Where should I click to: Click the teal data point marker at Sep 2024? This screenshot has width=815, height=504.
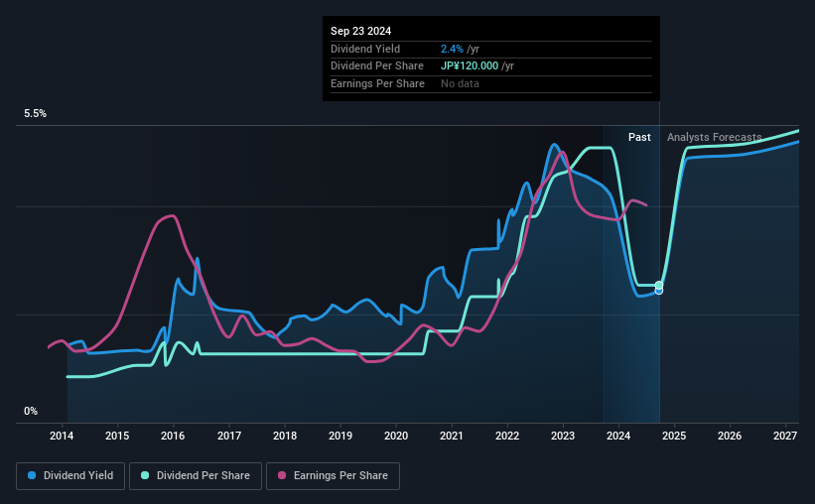(x=659, y=286)
